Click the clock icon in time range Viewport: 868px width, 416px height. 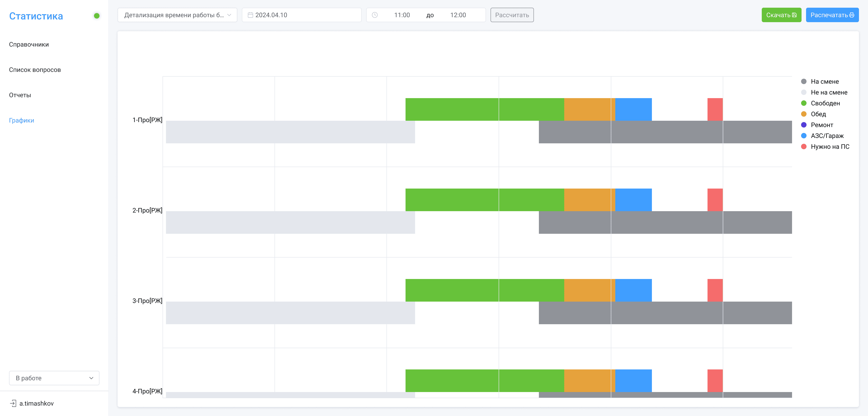[374, 15]
